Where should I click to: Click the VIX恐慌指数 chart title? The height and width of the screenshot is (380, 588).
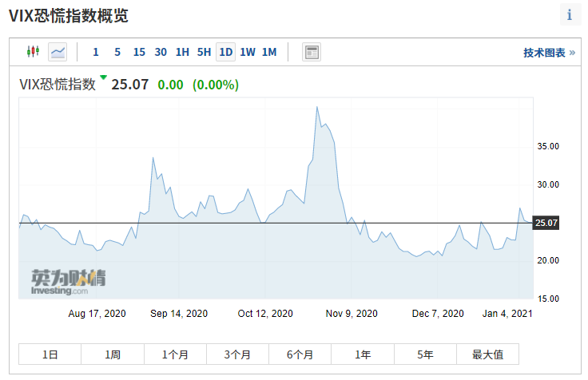click(x=58, y=84)
